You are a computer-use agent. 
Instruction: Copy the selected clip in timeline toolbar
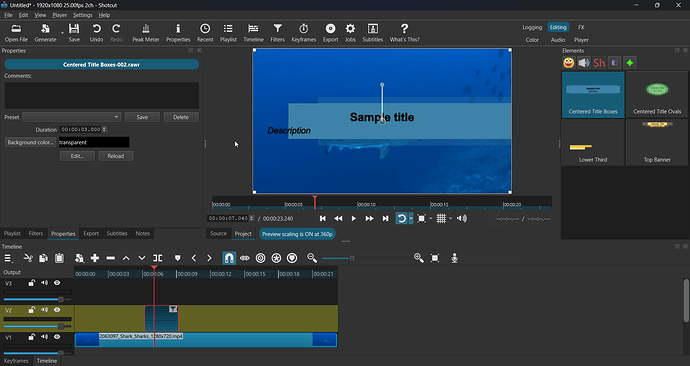pos(43,258)
